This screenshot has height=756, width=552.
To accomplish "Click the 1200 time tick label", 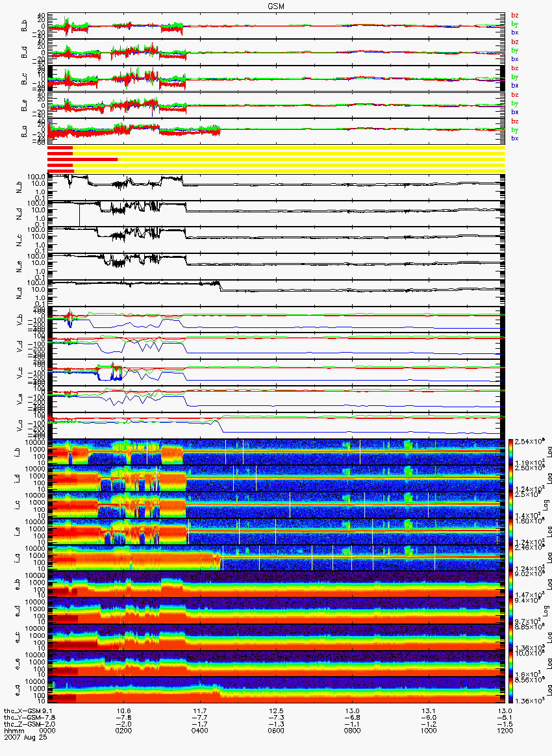I will (505, 731).
